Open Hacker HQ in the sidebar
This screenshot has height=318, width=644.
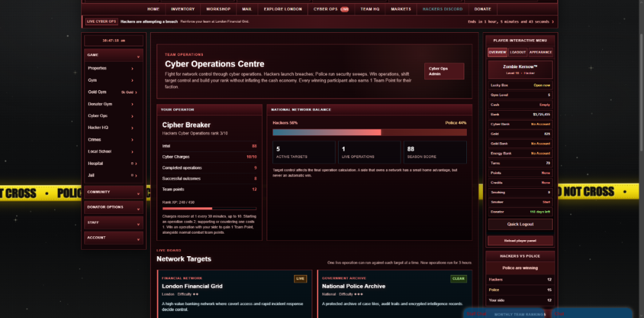pos(98,128)
